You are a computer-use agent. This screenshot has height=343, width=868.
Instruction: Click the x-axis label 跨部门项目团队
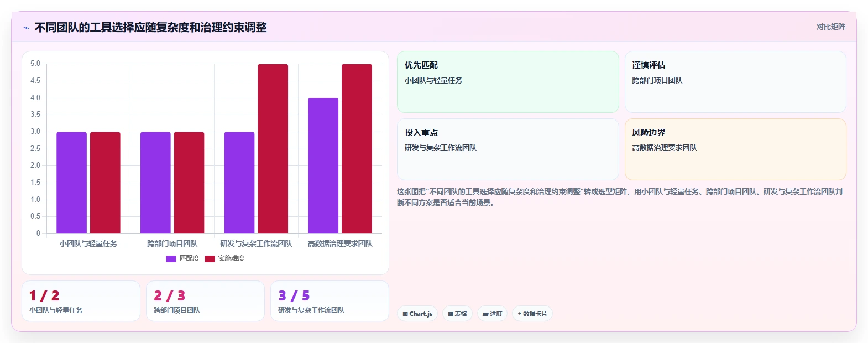(x=172, y=243)
